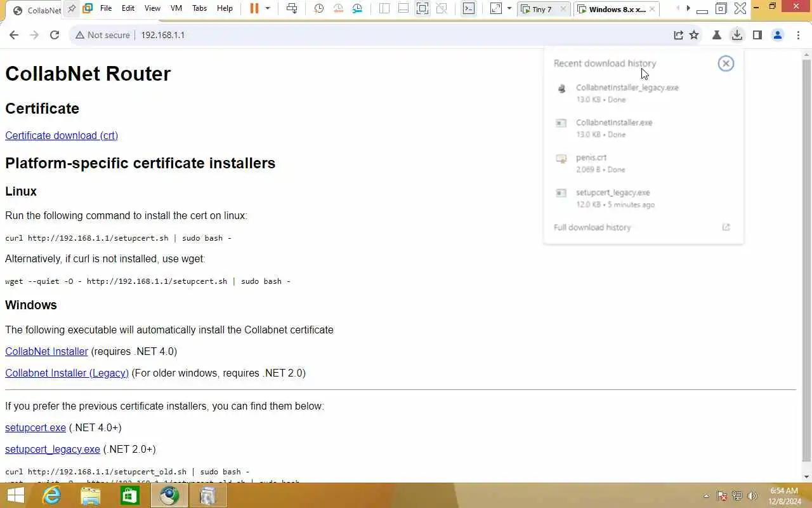
Task: Click the Unity mode icon
Action: coord(442,9)
